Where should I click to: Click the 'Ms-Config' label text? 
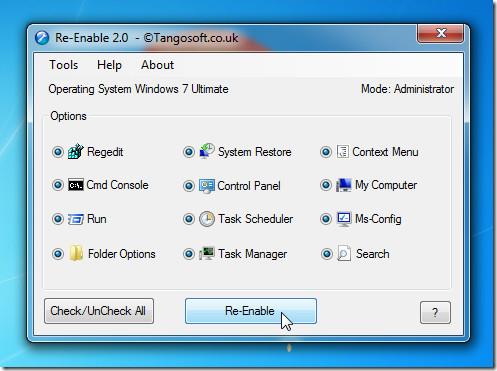pyautogui.click(x=378, y=219)
